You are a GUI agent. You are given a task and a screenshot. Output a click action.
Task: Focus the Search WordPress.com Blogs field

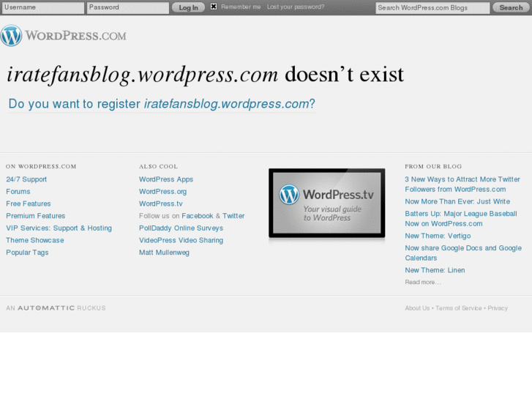tap(432, 8)
